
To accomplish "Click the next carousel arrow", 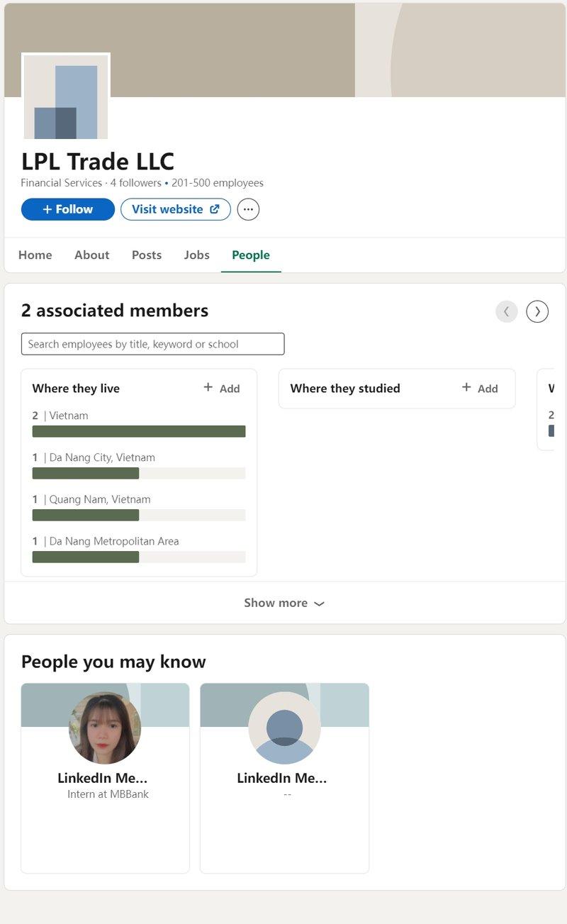I will [x=537, y=311].
